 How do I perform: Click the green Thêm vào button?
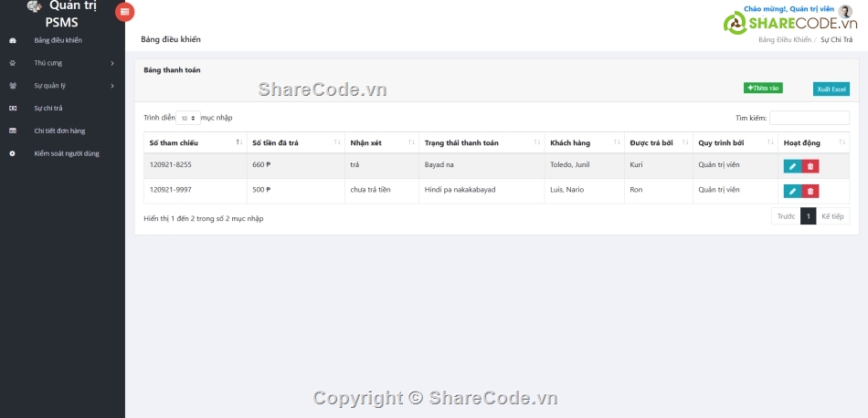[x=763, y=88]
